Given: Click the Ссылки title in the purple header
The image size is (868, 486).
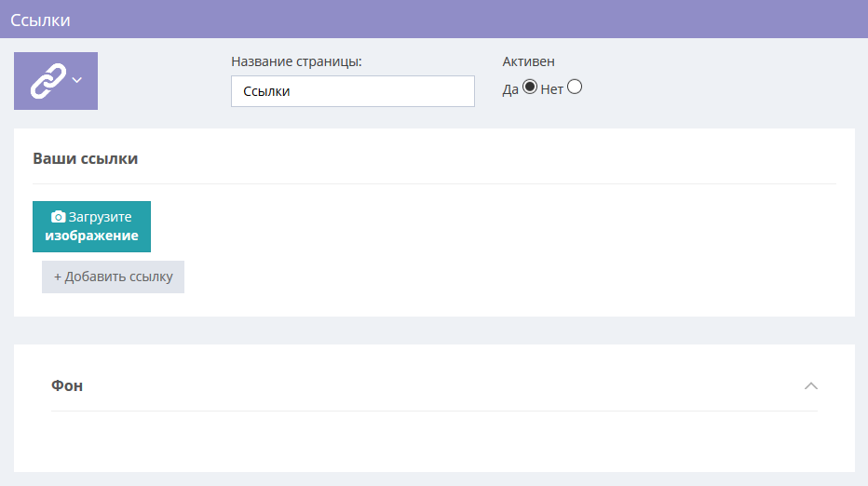Looking at the screenshot, I should [40, 20].
